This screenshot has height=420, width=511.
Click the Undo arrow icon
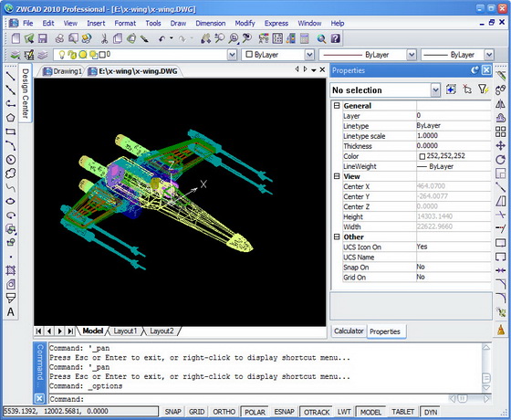[x=162, y=38]
